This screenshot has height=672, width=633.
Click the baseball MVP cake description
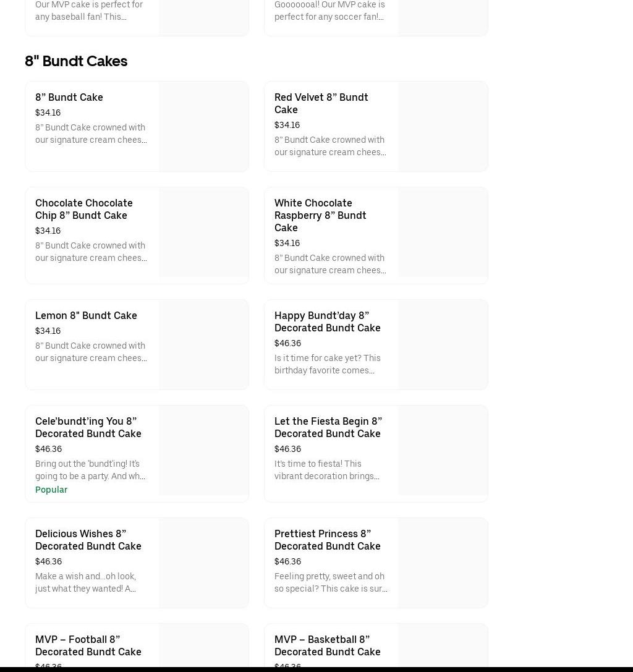[x=89, y=11]
